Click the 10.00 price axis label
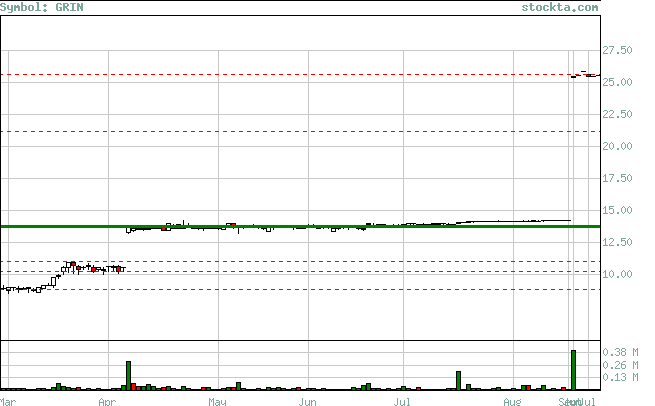 pyautogui.click(x=617, y=274)
